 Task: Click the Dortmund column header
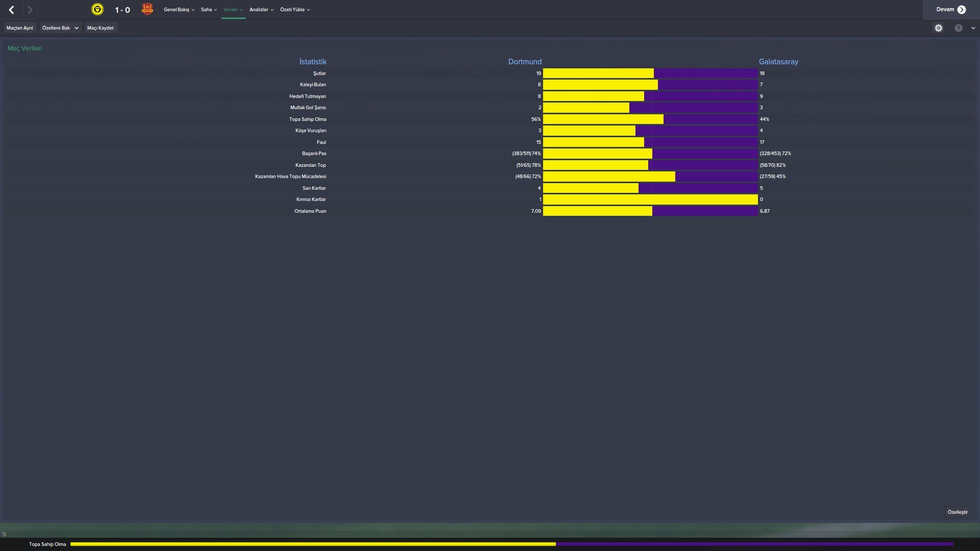pyautogui.click(x=525, y=62)
